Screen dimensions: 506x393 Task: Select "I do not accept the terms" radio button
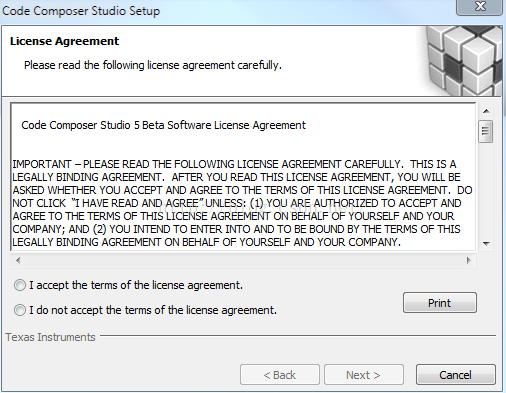pos(20,310)
